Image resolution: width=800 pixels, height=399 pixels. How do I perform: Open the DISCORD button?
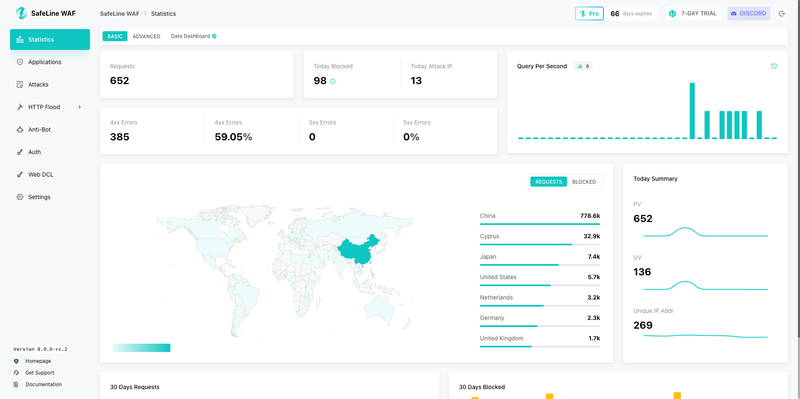click(x=748, y=14)
